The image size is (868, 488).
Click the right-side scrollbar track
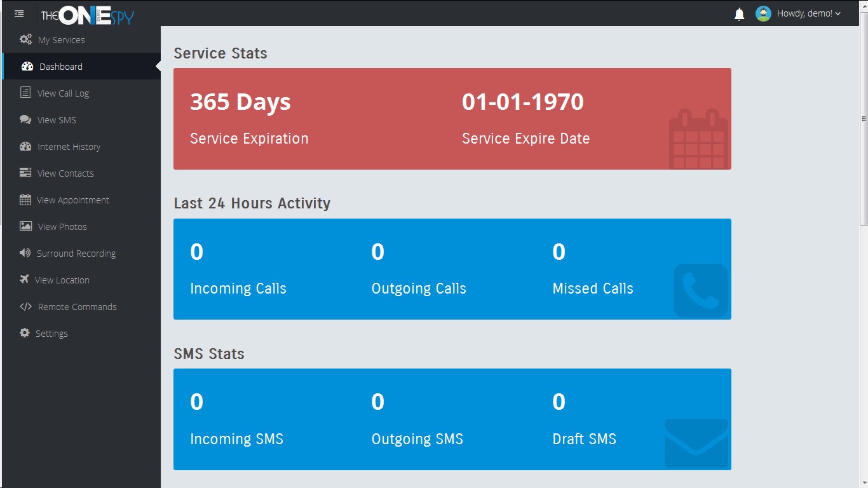tap(863, 318)
